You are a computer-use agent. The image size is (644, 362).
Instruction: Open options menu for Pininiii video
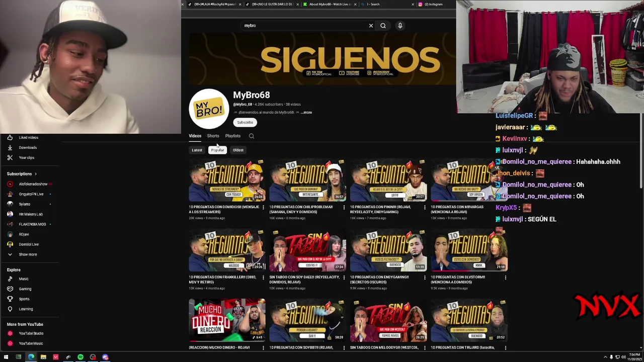[x=425, y=207]
